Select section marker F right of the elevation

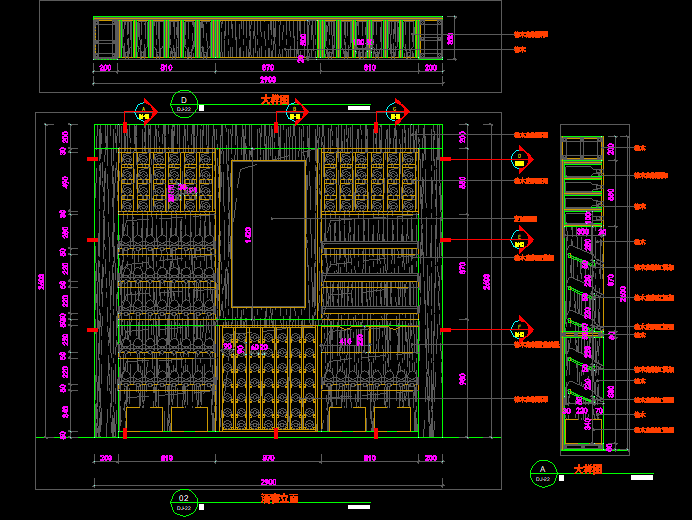tap(521, 329)
